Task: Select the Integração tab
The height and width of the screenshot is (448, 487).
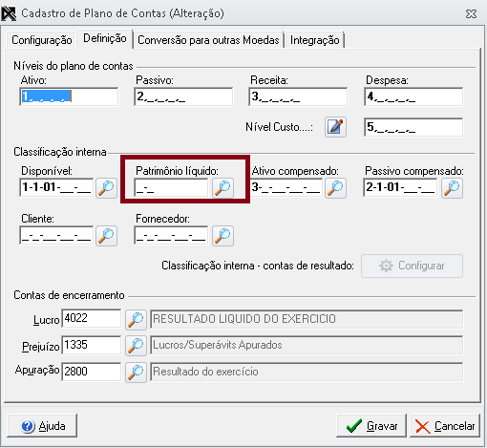Action: [x=314, y=40]
